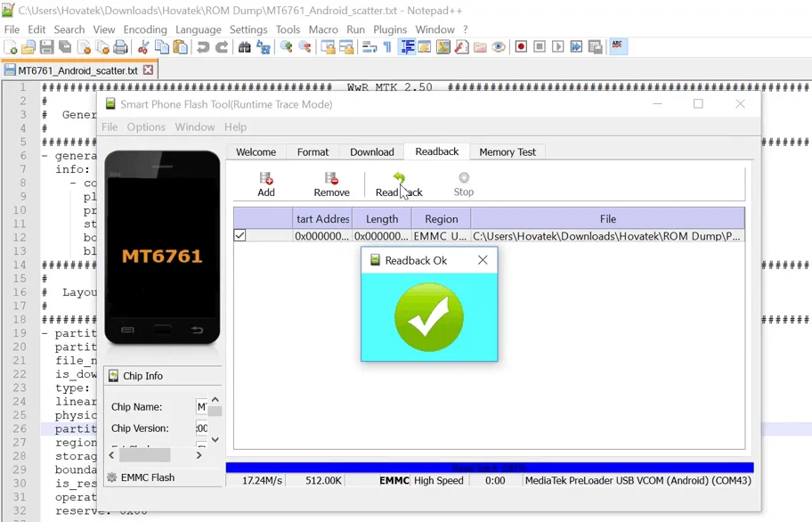Open the Plugins menu in Notepad++
The height and width of the screenshot is (522, 812).
click(x=390, y=29)
